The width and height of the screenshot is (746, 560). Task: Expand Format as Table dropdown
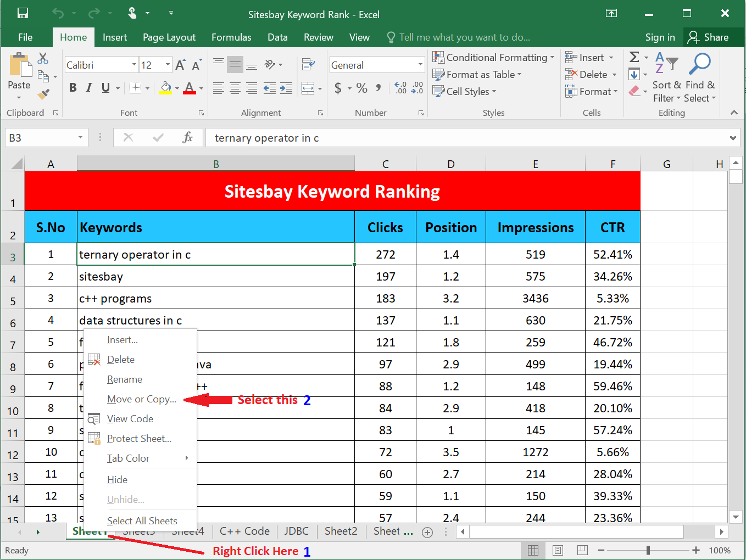tap(519, 75)
